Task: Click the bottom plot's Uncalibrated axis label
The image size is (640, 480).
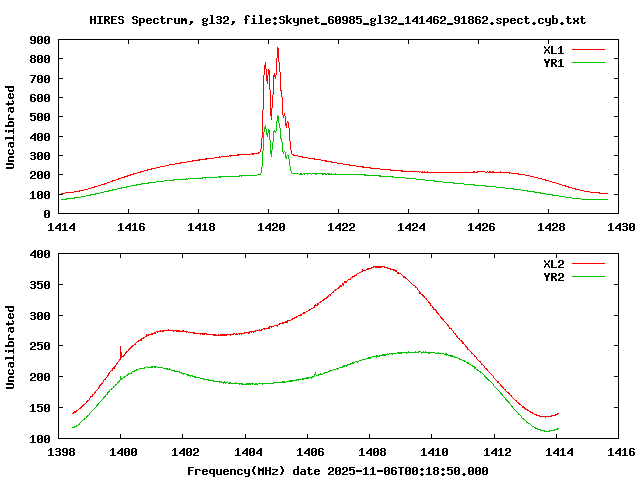Action: coord(11,347)
